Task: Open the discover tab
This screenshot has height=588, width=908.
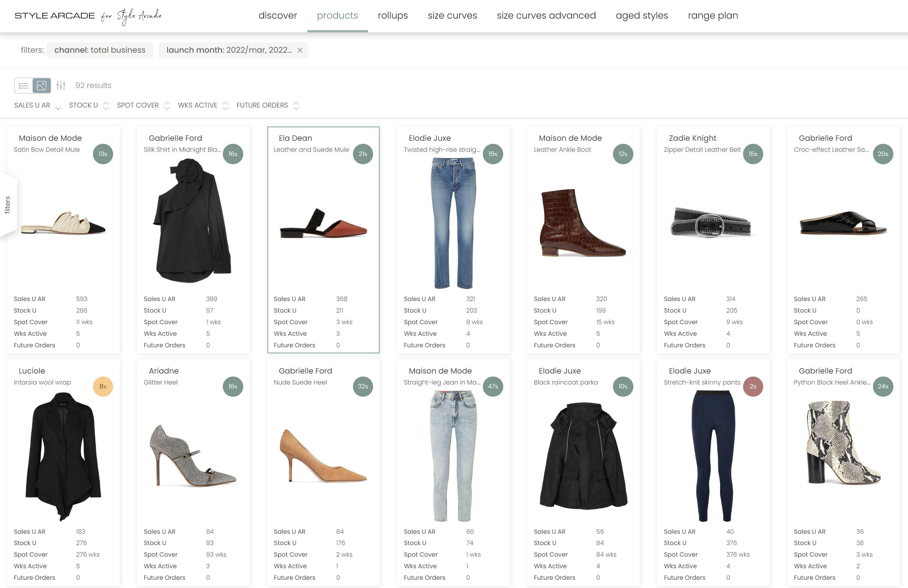Action: click(x=277, y=16)
